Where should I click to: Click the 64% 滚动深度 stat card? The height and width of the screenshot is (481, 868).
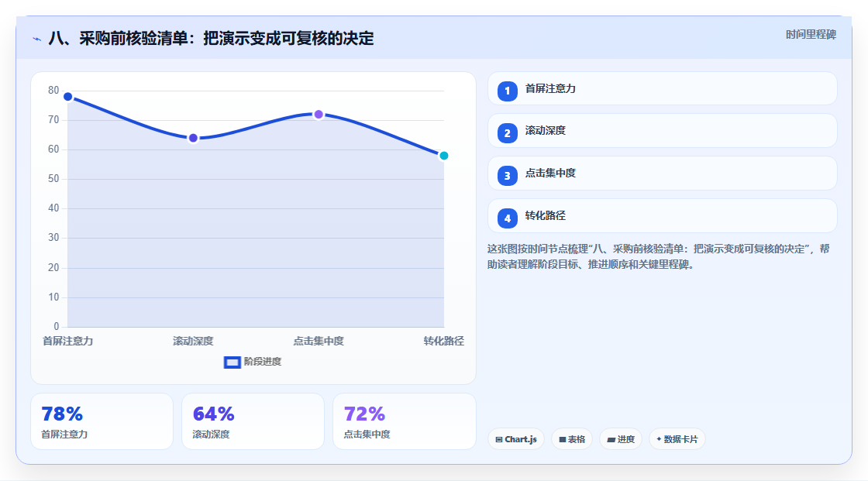[253, 422]
